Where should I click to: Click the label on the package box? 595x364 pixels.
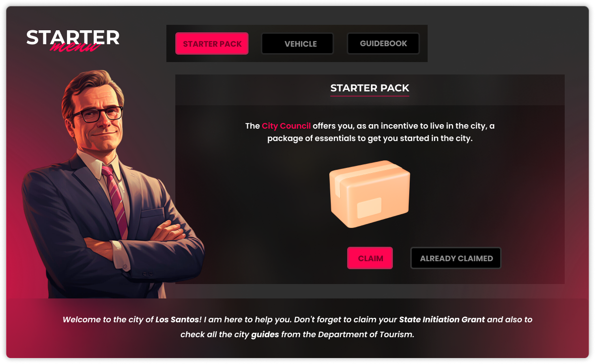point(369,208)
